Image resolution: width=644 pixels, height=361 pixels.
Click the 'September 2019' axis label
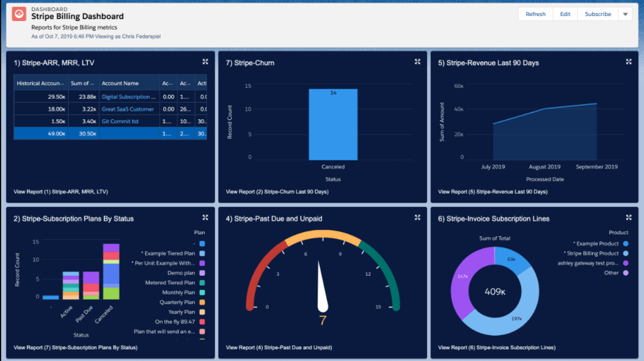click(597, 167)
